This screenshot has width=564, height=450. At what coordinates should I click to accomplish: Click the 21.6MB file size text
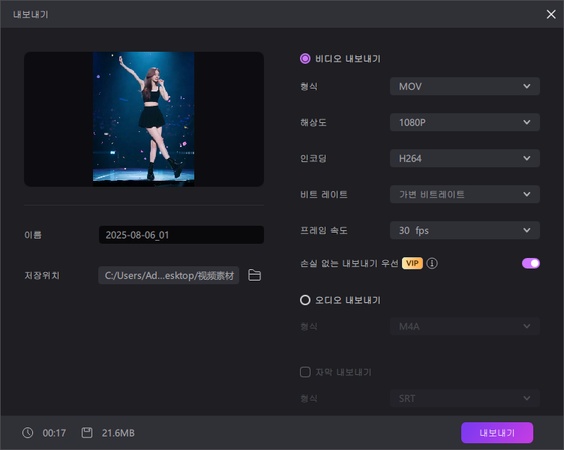click(118, 433)
